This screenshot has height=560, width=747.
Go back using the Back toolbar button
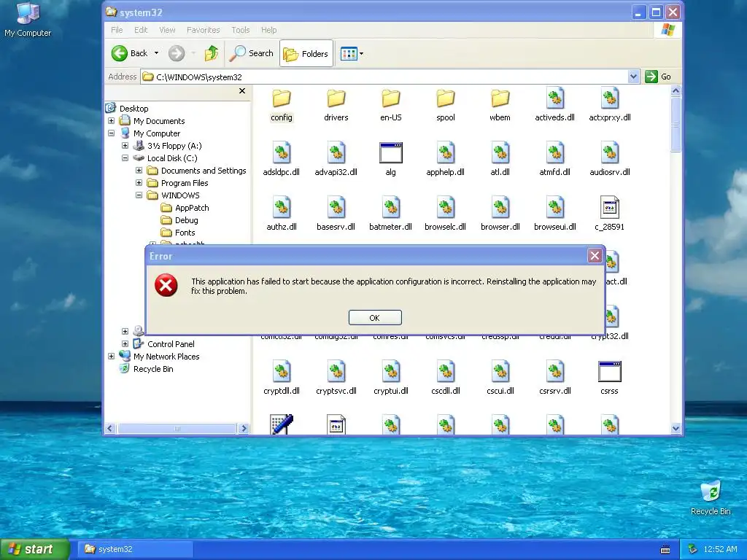tap(130, 53)
